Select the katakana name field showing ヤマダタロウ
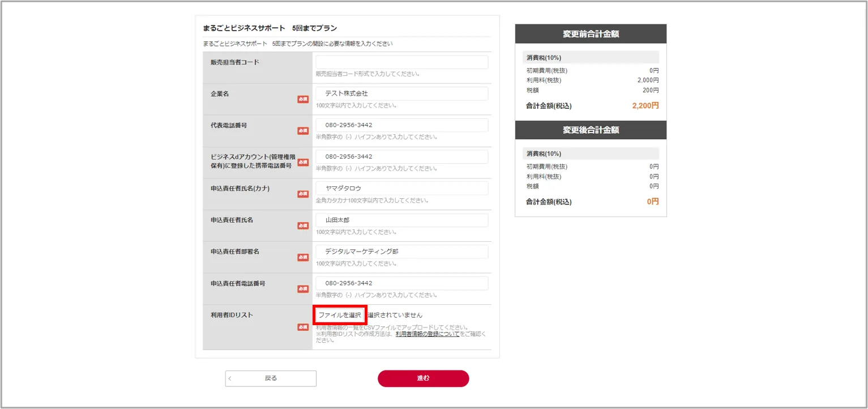Image resolution: width=868 pixels, height=409 pixels. pyautogui.click(x=401, y=188)
